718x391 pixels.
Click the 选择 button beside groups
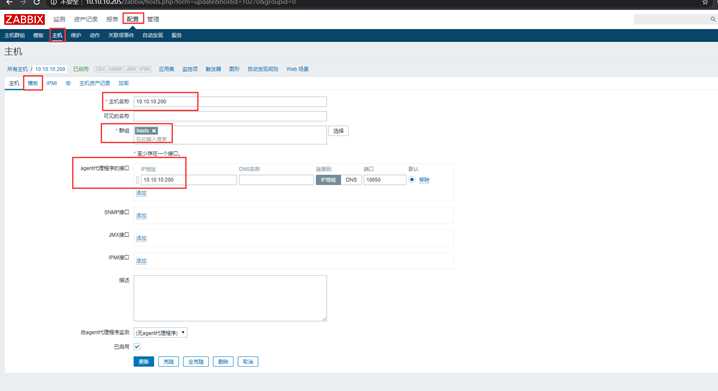point(338,131)
